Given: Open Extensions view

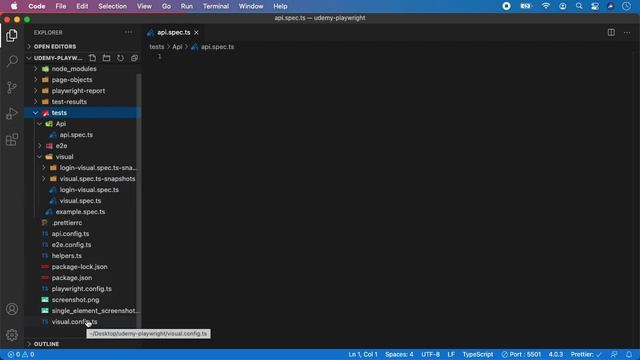Looking at the screenshot, I should tap(12, 140).
